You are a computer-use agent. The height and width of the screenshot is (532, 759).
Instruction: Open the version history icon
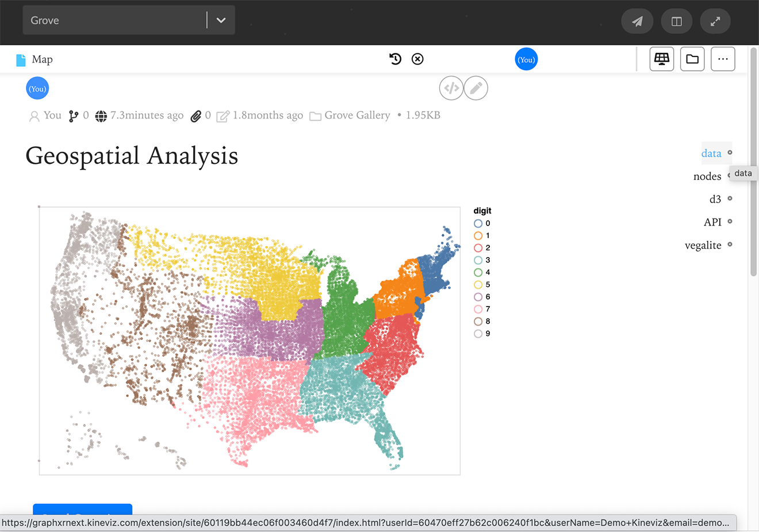(x=395, y=59)
